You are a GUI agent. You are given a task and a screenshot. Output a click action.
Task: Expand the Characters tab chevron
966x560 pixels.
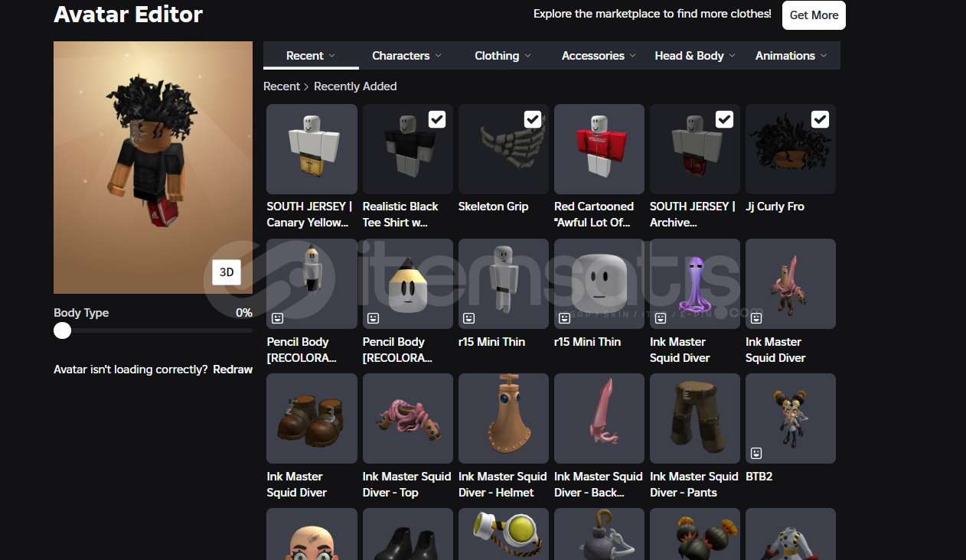tap(438, 56)
